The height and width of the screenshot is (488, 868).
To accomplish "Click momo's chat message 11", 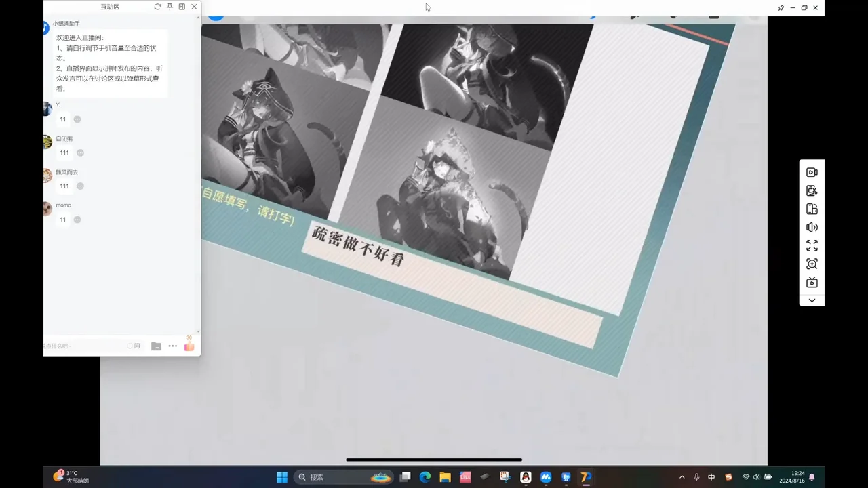I will [63, 220].
